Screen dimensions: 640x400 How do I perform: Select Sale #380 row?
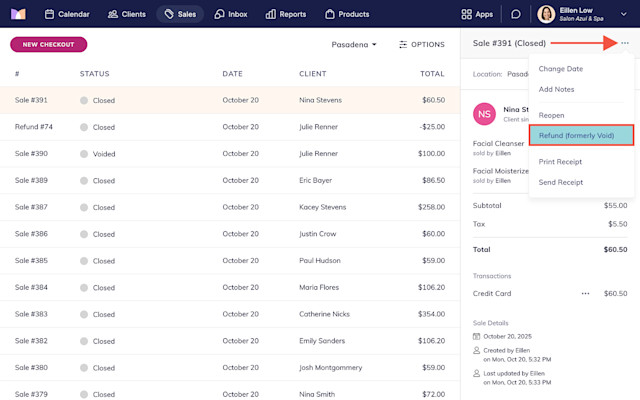click(x=230, y=368)
